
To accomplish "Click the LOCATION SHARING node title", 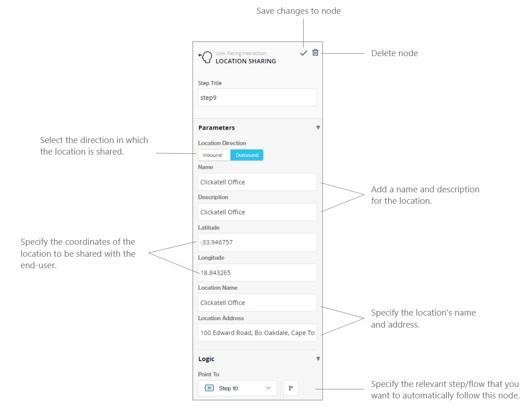I will (x=246, y=61).
